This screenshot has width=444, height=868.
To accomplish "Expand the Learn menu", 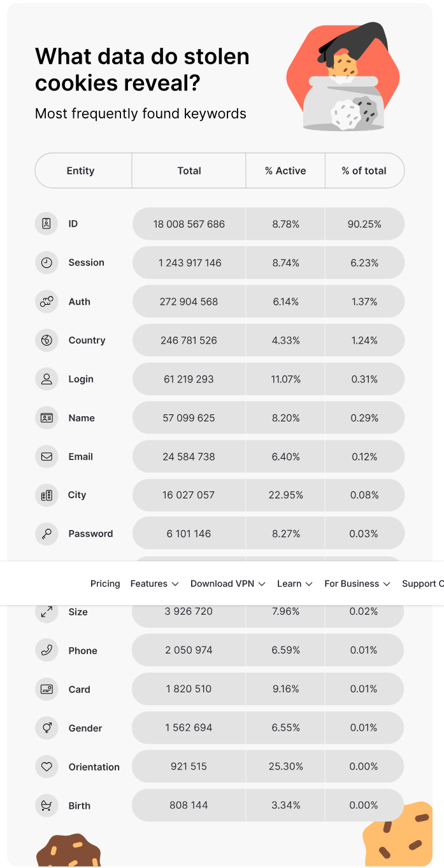I will [294, 584].
